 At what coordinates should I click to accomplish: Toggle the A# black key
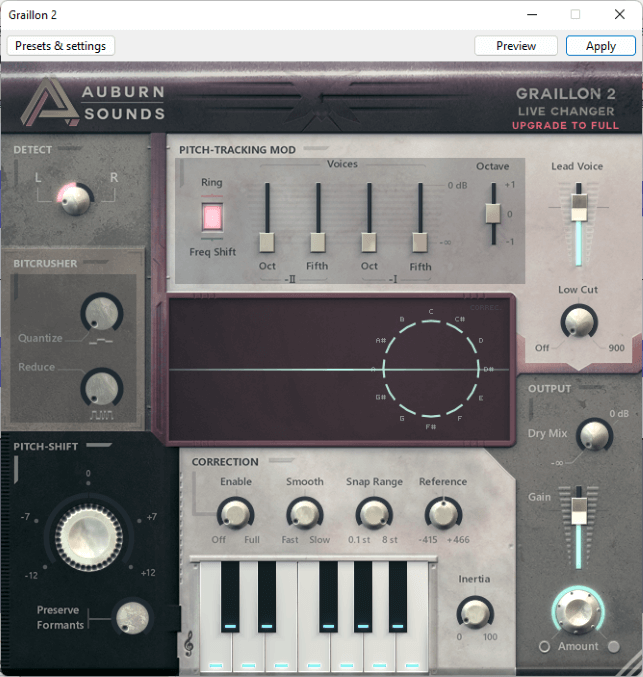point(398,597)
